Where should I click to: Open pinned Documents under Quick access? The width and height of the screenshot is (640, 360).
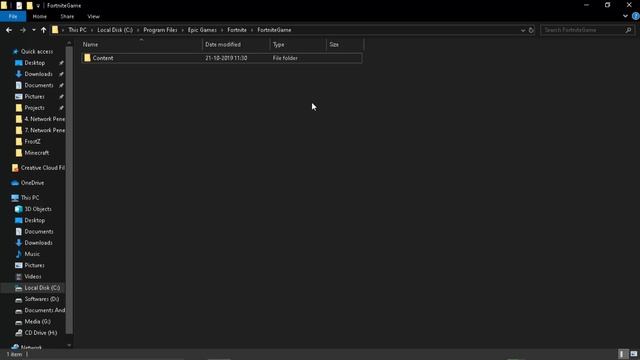39,85
